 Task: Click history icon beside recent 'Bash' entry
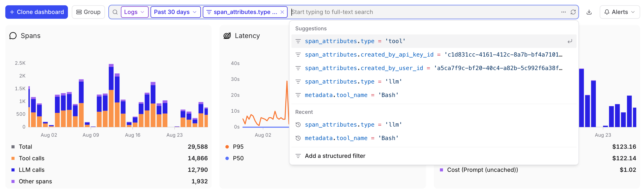298,138
